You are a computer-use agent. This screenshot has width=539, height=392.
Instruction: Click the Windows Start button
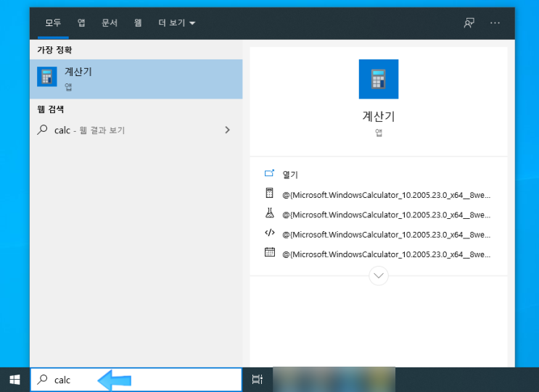click(x=15, y=380)
